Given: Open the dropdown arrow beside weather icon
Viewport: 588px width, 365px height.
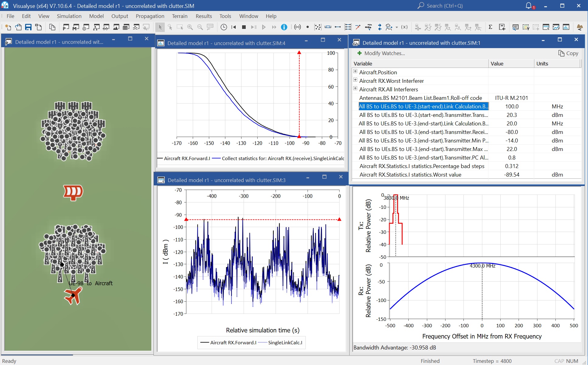Looking at the screenshot, I should 397,27.
